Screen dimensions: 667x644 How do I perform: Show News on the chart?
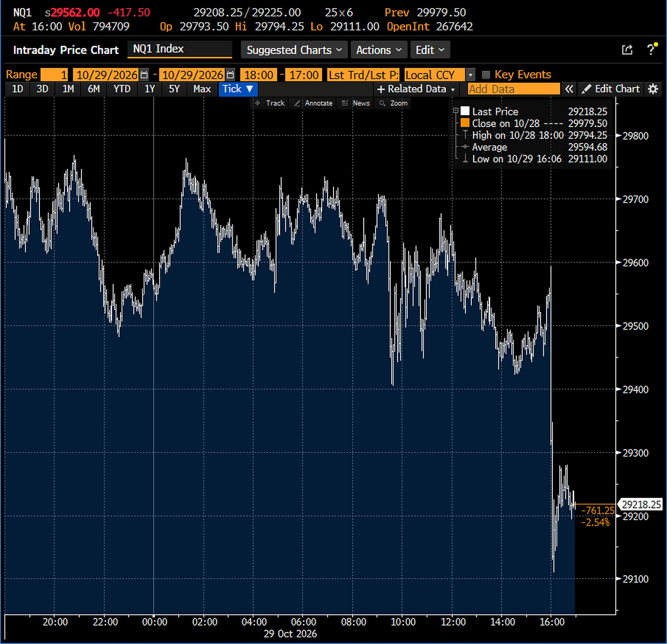(x=356, y=103)
